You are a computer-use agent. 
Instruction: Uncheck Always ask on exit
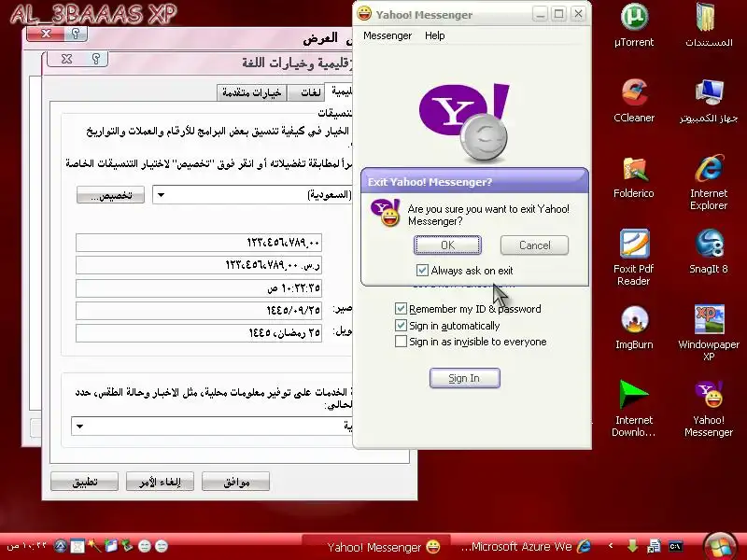pyautogui.click(x=422, y=271)
